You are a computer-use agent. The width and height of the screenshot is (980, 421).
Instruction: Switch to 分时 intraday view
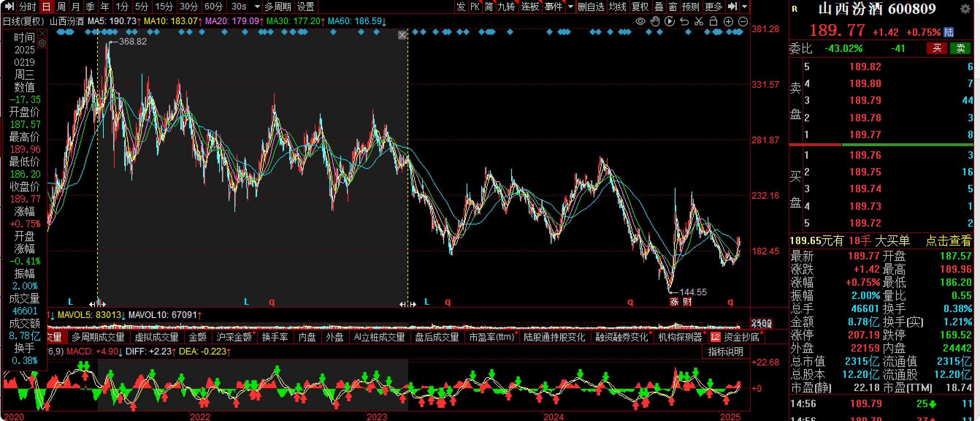pos(27,7)
